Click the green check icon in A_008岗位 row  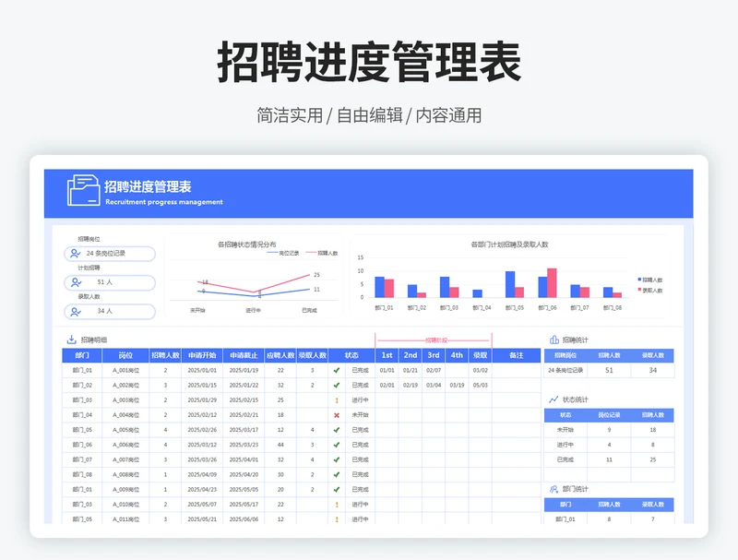tap(337, 474)
